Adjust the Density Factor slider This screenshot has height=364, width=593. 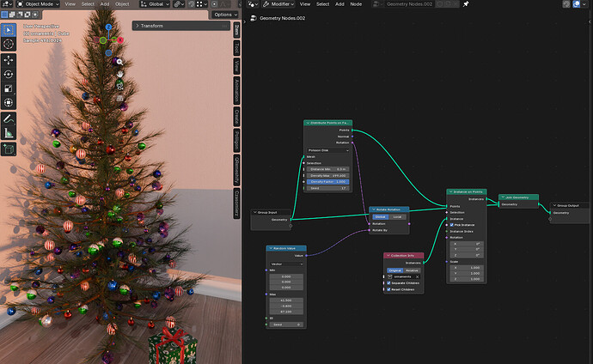(328, 182)
